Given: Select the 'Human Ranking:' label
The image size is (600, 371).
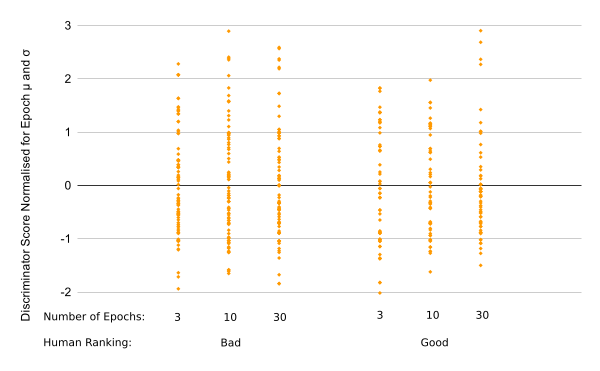Looking at the screenshot, I should pyautogui.click(x=87, y=342).
